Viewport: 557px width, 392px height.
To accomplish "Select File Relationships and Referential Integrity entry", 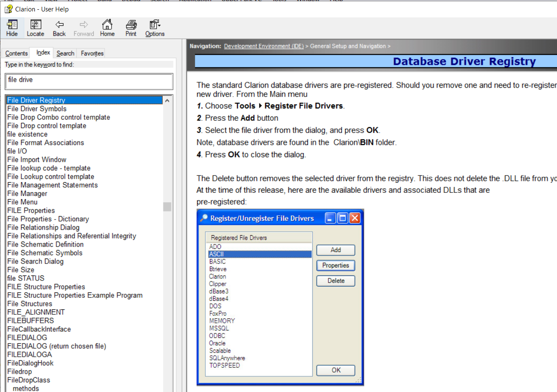I will click(x=72, y=236).
